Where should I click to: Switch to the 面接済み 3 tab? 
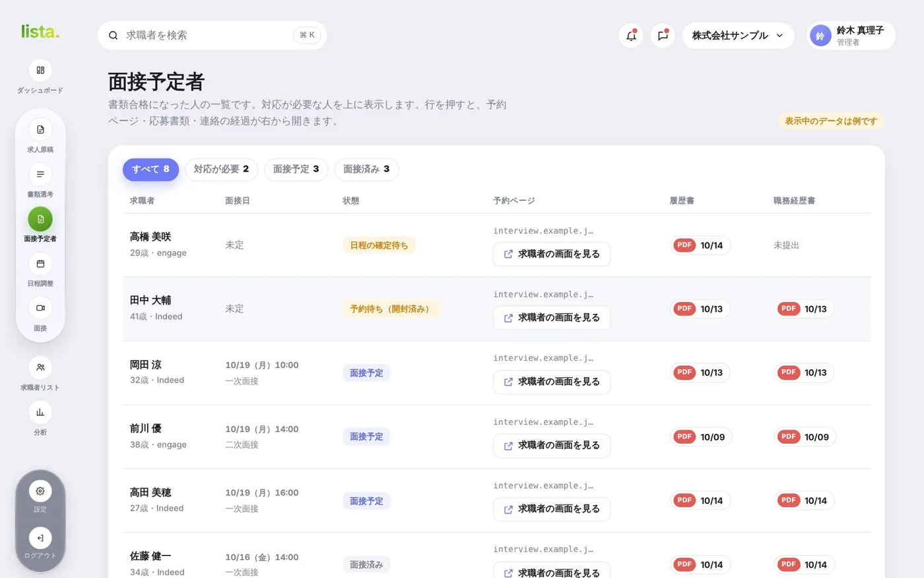[366, 169]
